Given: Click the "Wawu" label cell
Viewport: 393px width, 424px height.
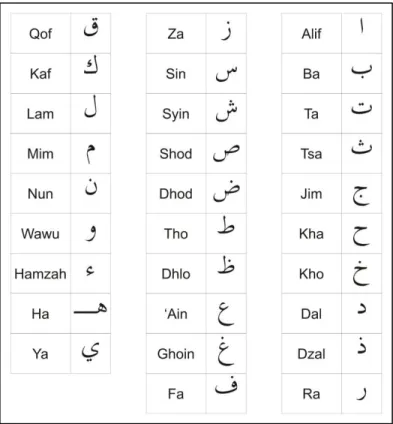Looking at the screenshot, I should click(41, 233).
